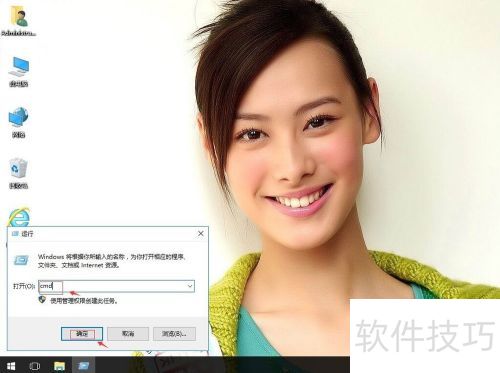Click the Run dialog title bar icon
Image resolution: width=500 pixels, height=373 pixels.
click(15, 234)
